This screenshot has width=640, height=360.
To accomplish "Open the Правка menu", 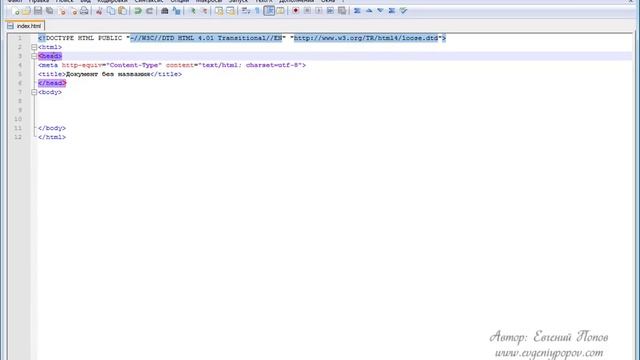I will click(x=39, y=1).
